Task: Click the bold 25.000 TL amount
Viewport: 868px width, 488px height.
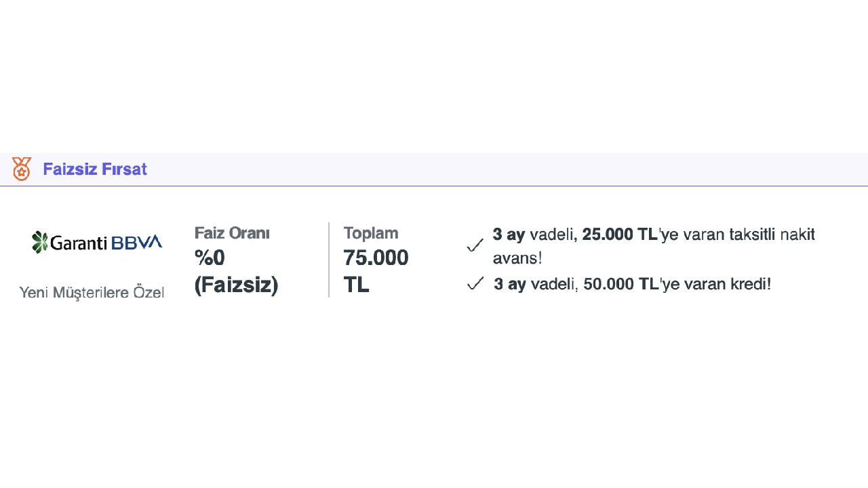Action: click(x=620, y=235)
